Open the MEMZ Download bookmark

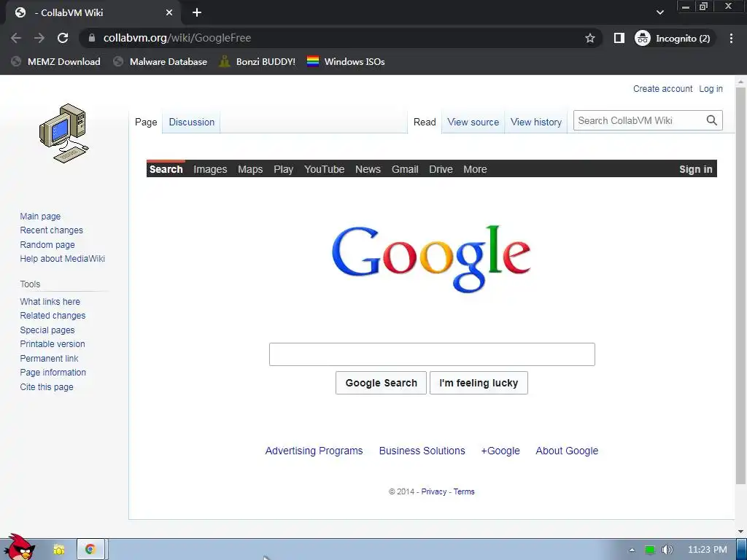click(55, 61)
